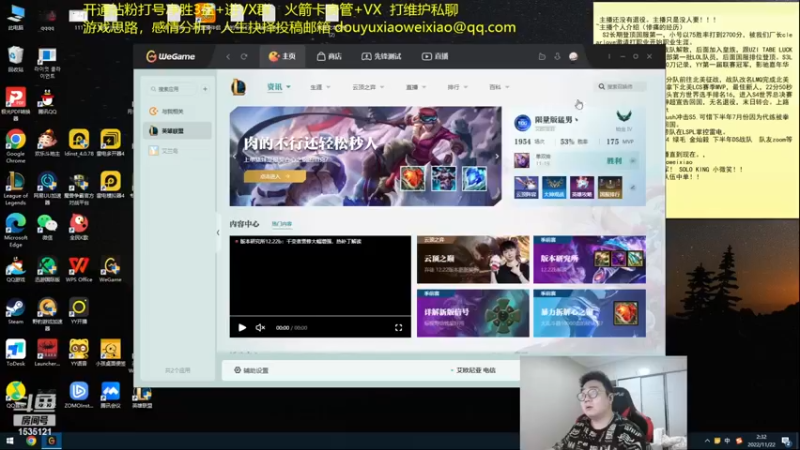The width and height of the screenshot is (800, 450).
Task: Go back with WeGame back arrow
Action: pyautogui.click(x=228, y=57)
